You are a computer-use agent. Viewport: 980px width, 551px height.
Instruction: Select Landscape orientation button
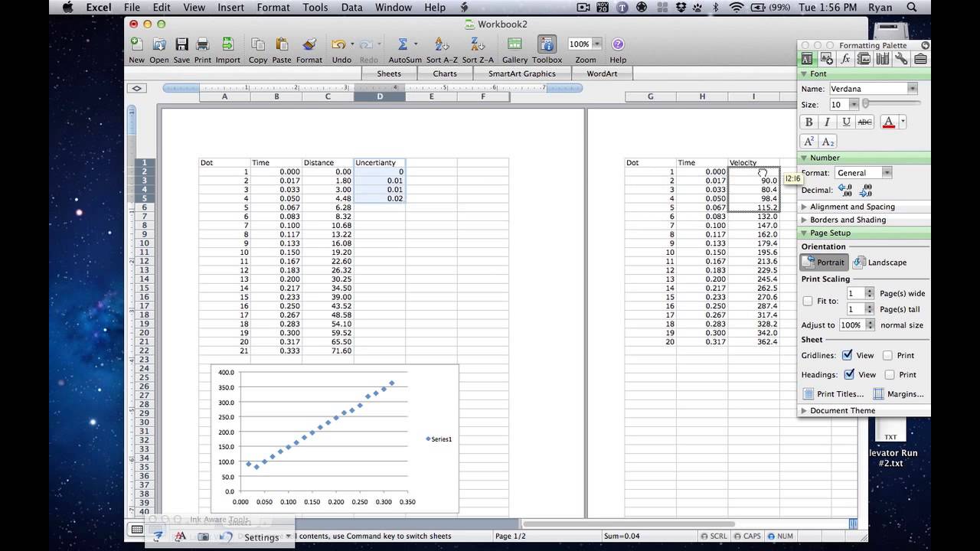coord(880,262)
